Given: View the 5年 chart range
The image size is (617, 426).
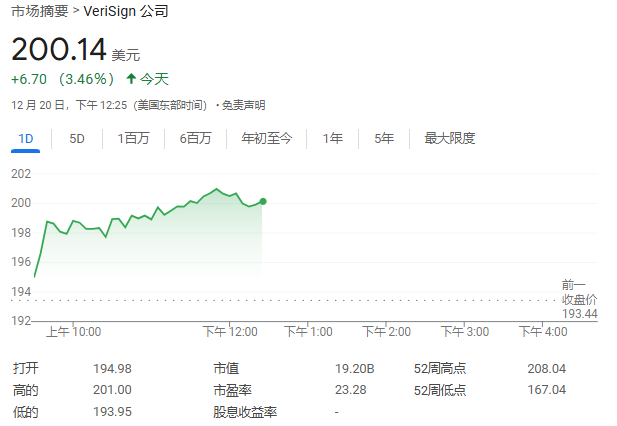Looking at the screenshot, I should click(384, 138).
